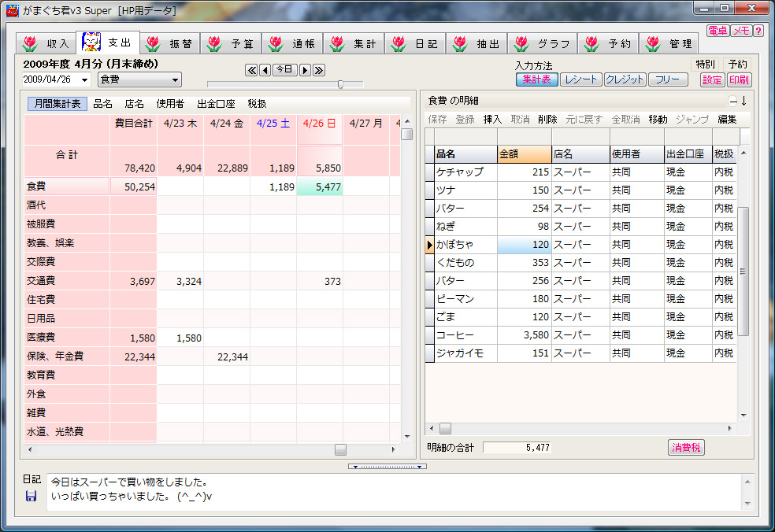Viewport: 775px width, 532px height.
Task: Go to next day arrow
Action: 305,70
